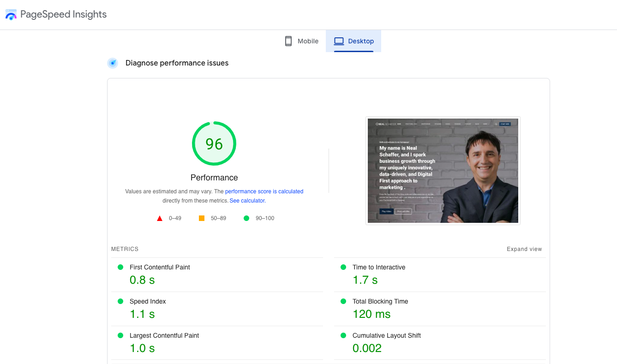
Task: Click the mobile phone icon
Action: 288,41
